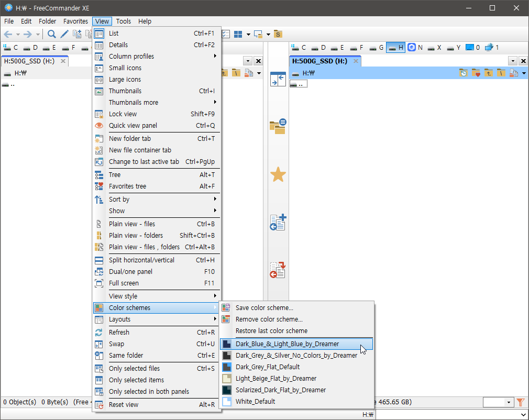Image resolution: width=529 pixels, height=420 pixels.
Task: Toggle Plain view - files option
Action: [157, 224]
